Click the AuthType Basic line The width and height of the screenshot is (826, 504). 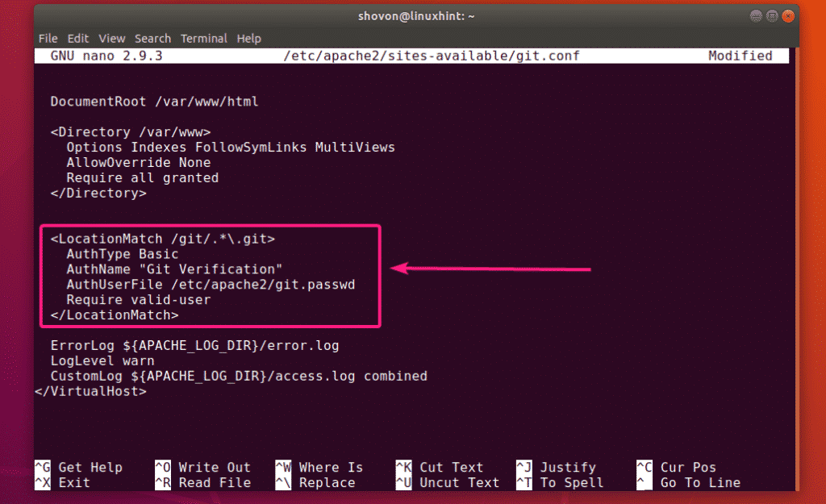(123, 254)
